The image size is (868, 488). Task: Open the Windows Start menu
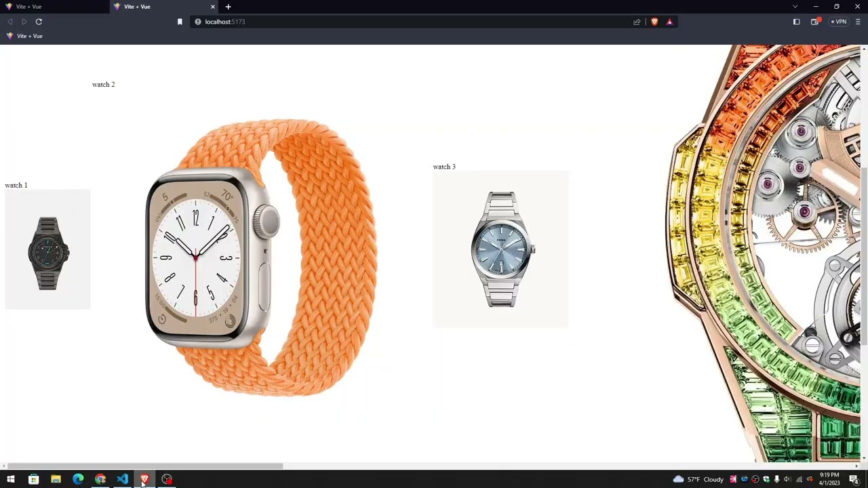(11, 479)
